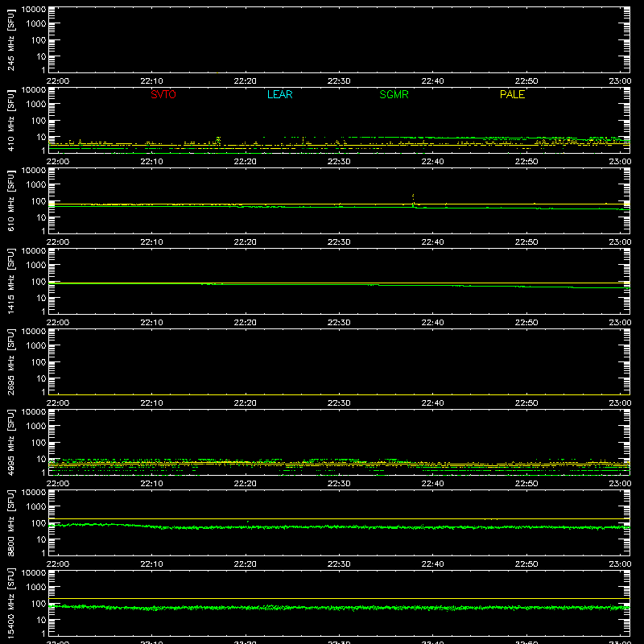Click 22:40 tick label under 410 MHz panel
644x644 pixels.
[432, 162]
